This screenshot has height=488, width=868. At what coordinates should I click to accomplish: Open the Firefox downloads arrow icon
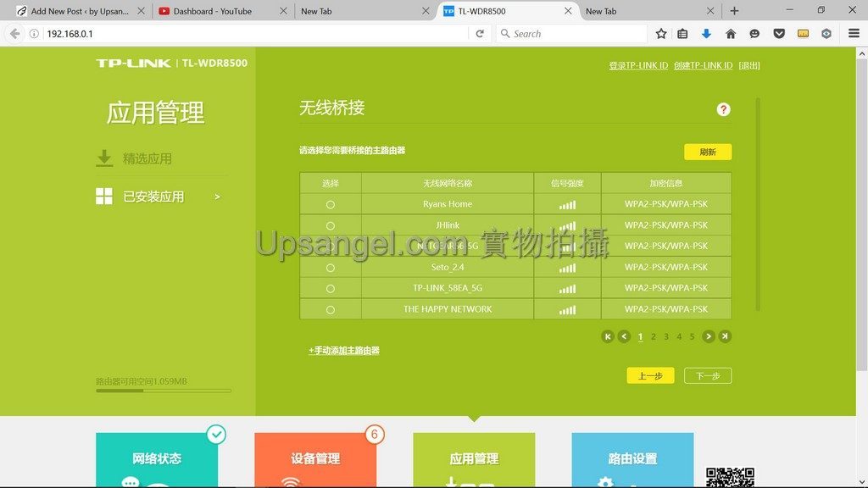point(706,34)
